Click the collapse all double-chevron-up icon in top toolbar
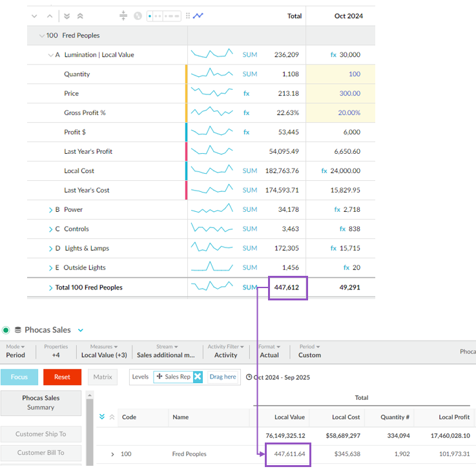Viewport: 476px width, 469px height. click(x=80, y=16)
